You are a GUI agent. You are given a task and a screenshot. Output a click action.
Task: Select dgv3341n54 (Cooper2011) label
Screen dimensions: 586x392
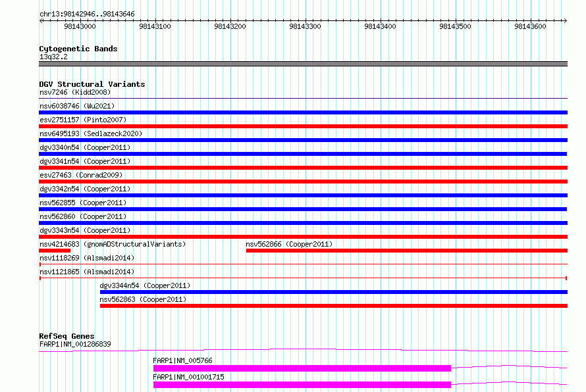(x=85, y=161)
